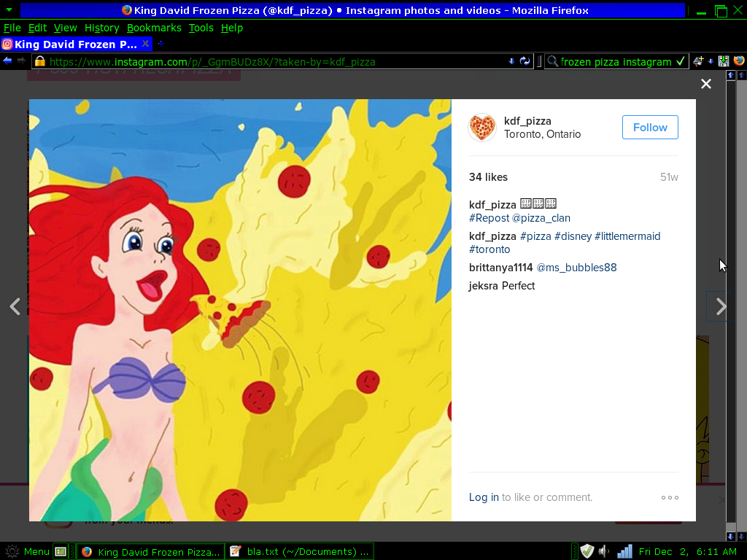The height and width of the screenshot is (560, 747).
Task: Open the #Repost hashtag link
Action: [489, 218]
